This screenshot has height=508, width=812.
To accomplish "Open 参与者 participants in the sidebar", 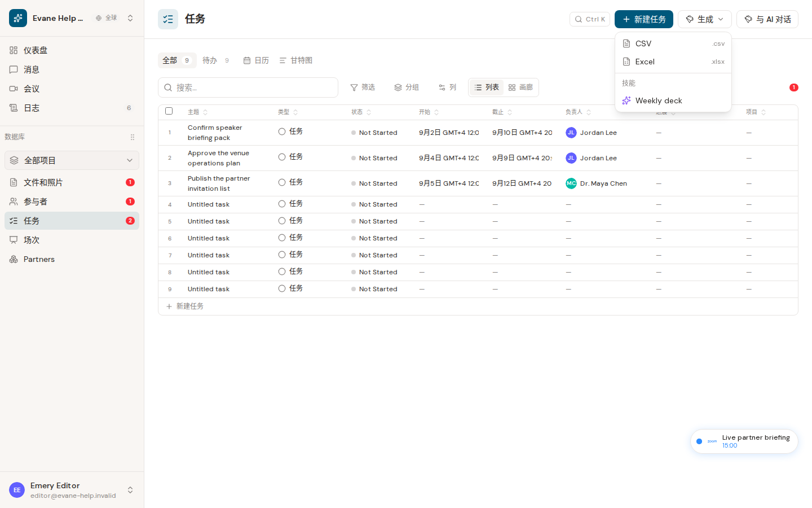I will 72,202.
